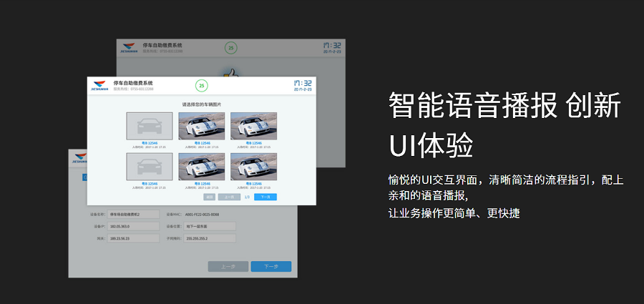Click the 17:32 clock in the back top window
This screenshot has height=304, width=644.
(332, 45)
